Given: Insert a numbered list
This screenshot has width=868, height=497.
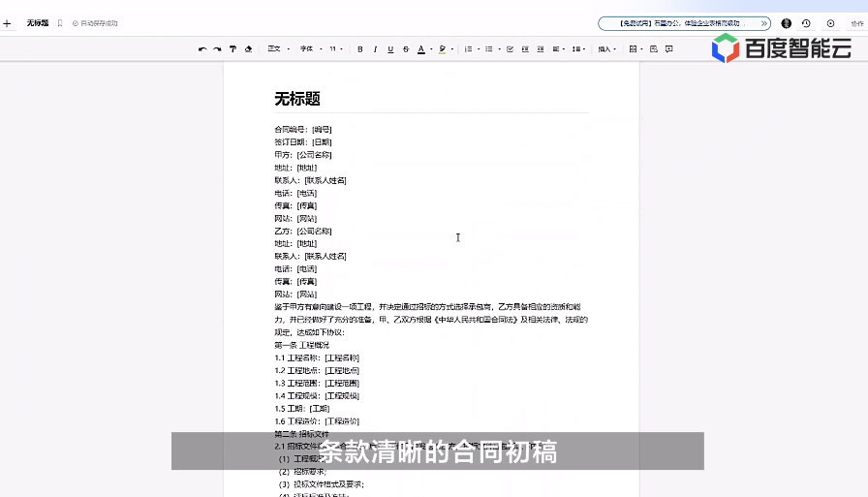Looking at the screenshot, I should pyautogui.click(x=468, y=49).
